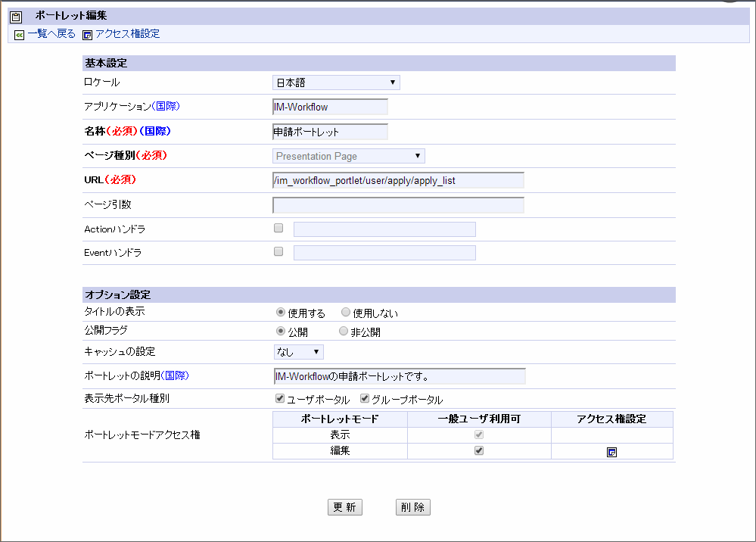This screenshot has height=542, width=756.
Task: Focus the empty ページ引数 field
Action: tap(398, 205)
